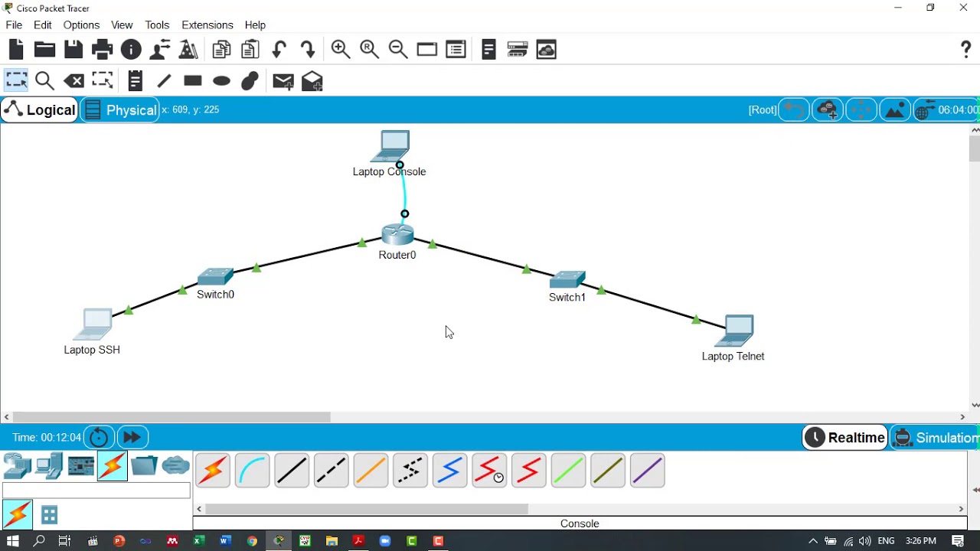Select the Console cable connection
Viewport: 980px width, 551px height.
click(x=252, y=471)
